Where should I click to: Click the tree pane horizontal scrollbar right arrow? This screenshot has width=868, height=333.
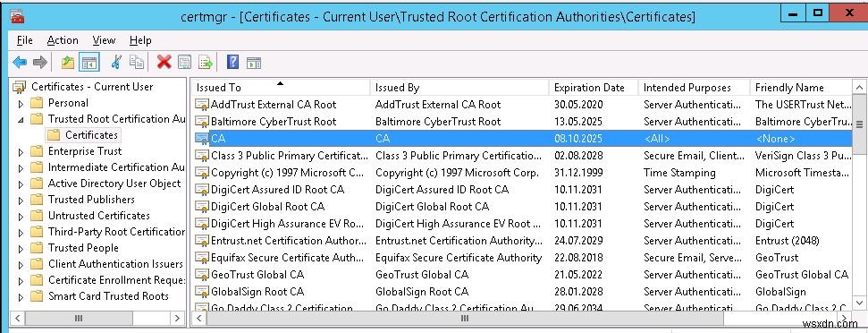pyautogui.click(x=177, y=318)
